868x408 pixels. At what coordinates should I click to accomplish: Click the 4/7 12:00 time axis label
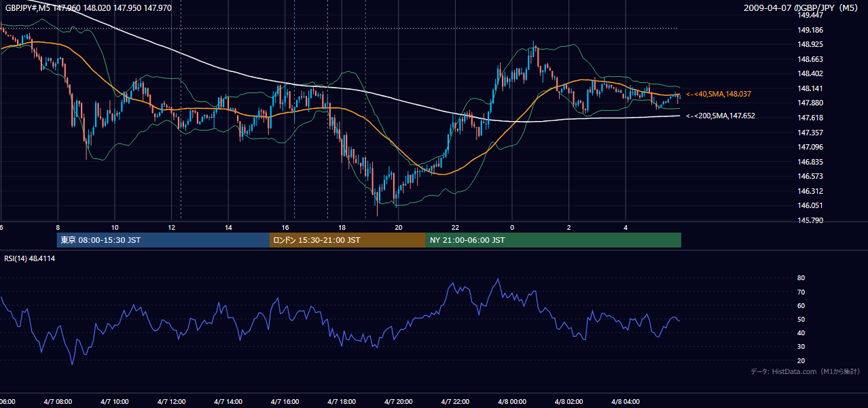click(x=171, y=401)
